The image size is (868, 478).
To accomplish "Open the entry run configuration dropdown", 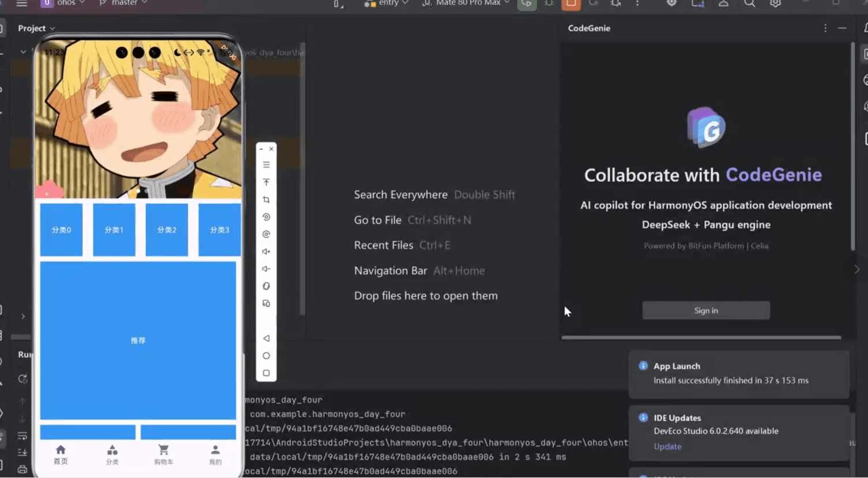I will 386,3.
